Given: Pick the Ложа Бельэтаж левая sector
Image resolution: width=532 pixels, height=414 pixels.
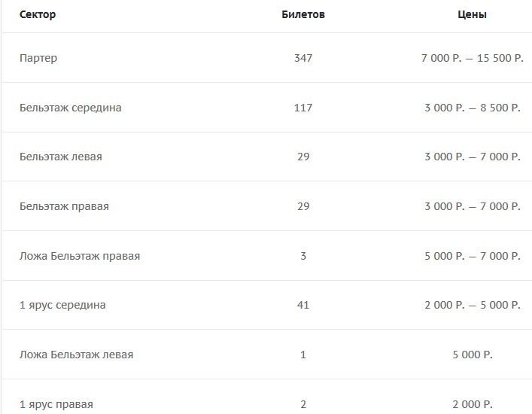Looking at the screenshot, I should 76,355.
